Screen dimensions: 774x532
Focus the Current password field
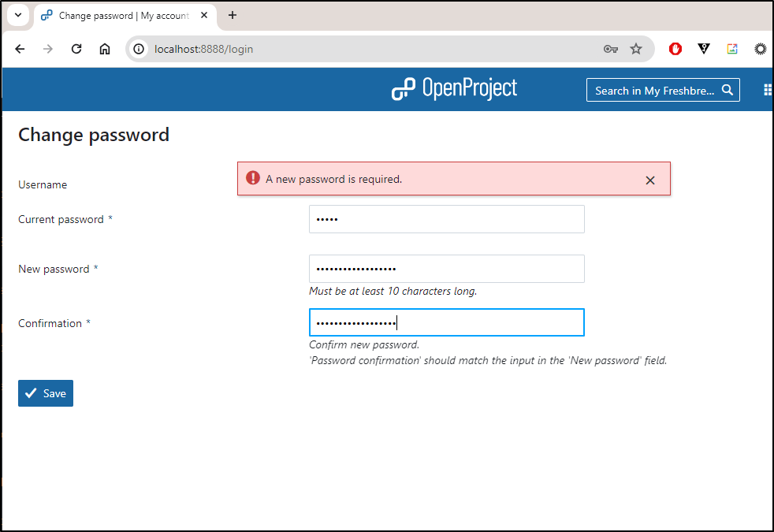click(447, 219)
